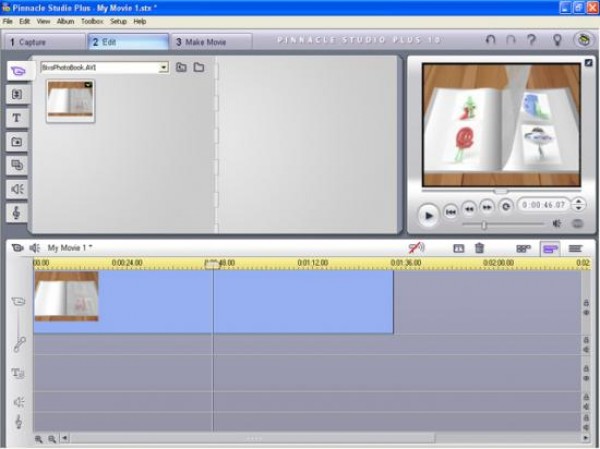
Task: Click the light bulb tips icon
Action: tap(557, 41)
